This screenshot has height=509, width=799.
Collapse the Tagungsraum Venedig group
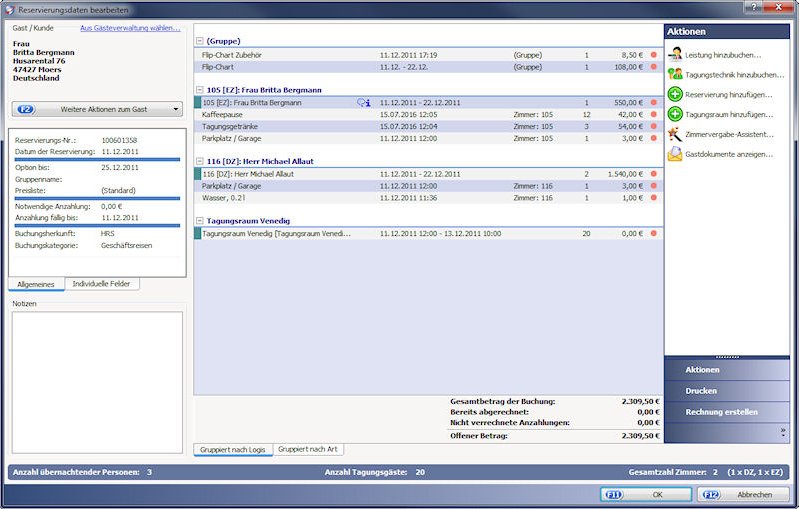(x=200, y=221)
